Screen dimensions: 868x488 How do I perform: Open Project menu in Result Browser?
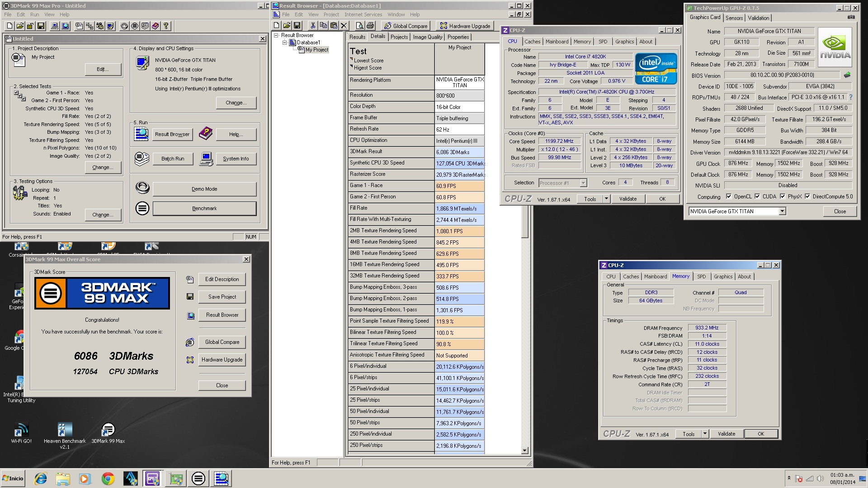pyautogui.click(x=331, y=14)
